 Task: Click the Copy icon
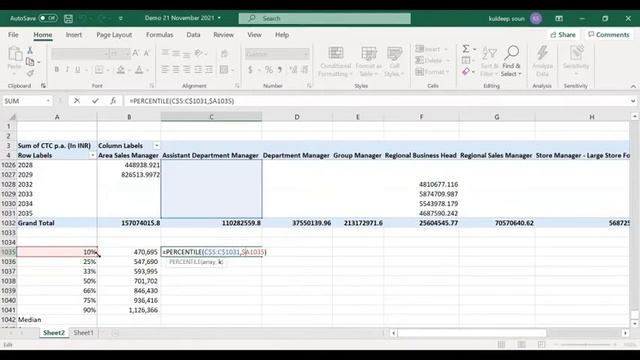(x=30, y=62)
